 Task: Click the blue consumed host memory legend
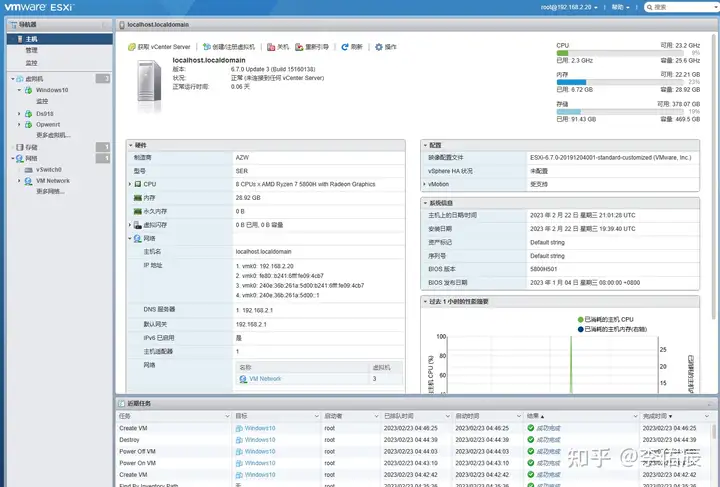[x=612, y=329]
